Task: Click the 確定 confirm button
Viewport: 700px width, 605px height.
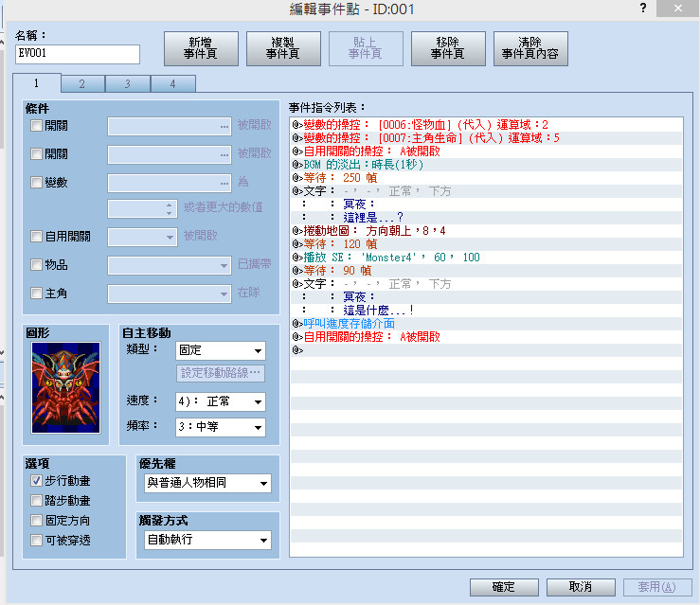Action: 504,587
